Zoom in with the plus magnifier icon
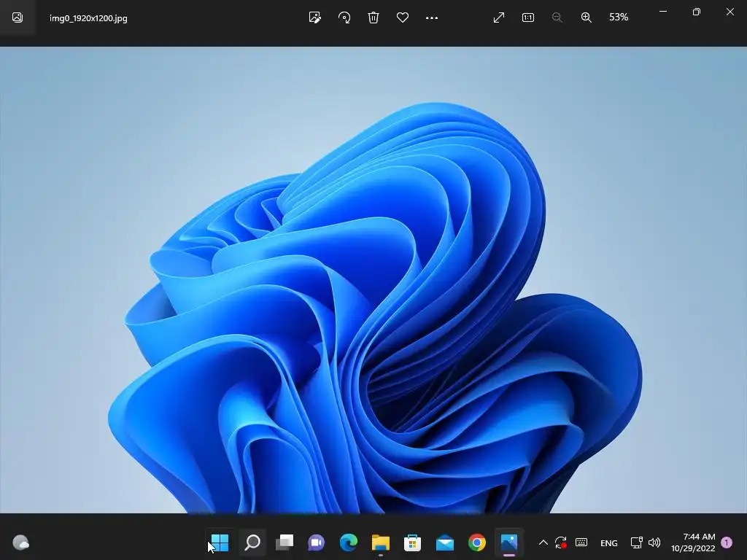 click(x=587, y=17)
